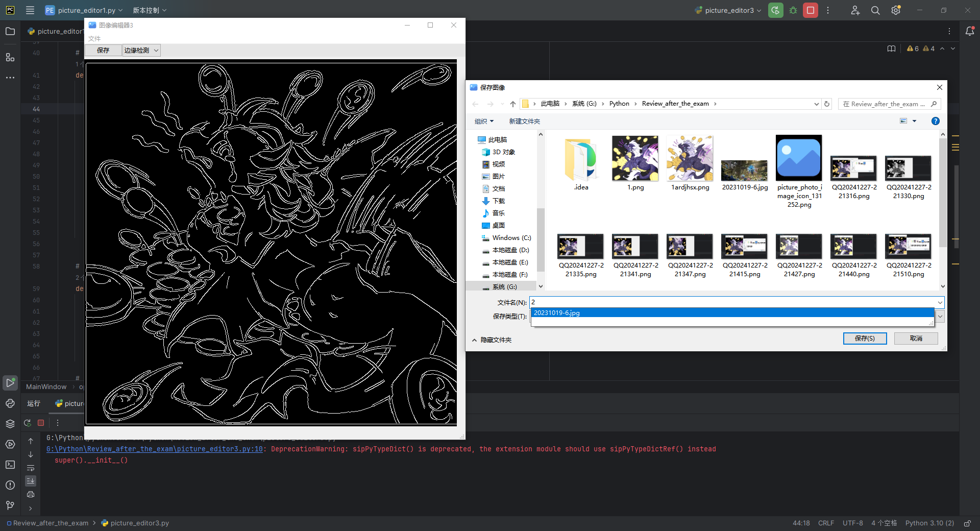This screenshot has width=980, height=531.
Task: Expand the filename combo box arrow
Action: [x=940, y=302]
